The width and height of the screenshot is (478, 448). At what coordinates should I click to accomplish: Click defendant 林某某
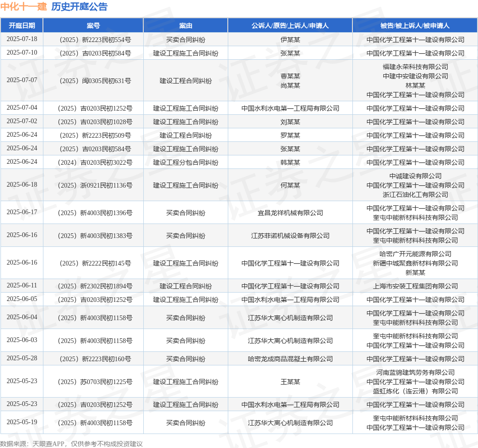click(415, 85)
